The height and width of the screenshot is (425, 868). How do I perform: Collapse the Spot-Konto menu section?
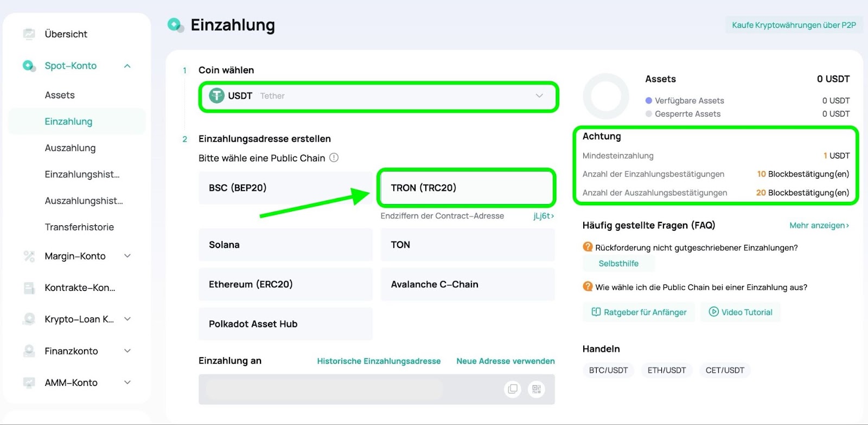point(127,66)
